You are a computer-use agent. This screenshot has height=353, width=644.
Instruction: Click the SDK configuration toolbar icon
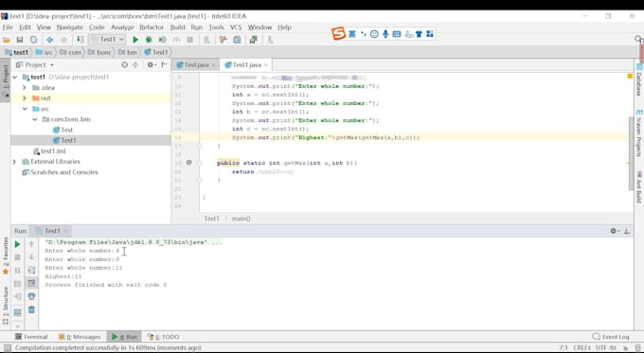[x=254, y=40]
